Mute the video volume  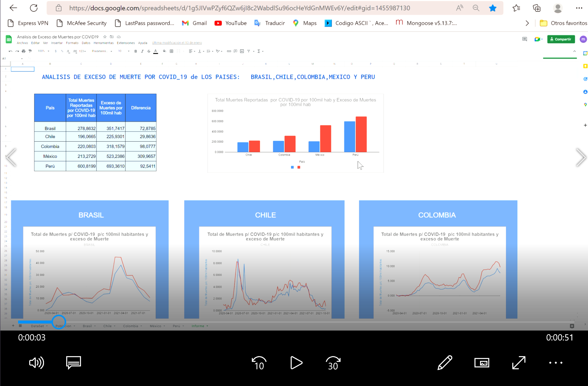tap(36, 363)
